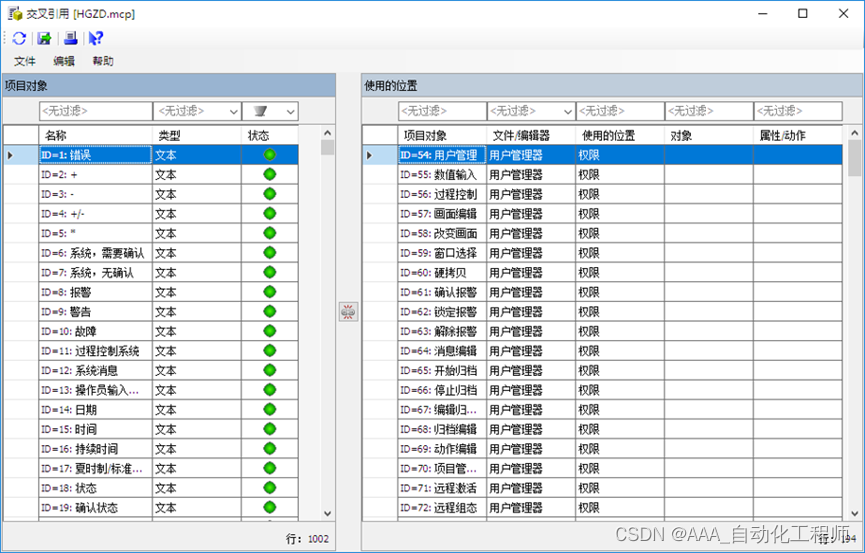Click 用户管理器 cell in ID=62 row
Image resolution: width=865 pixels, height=553 pixels.
(531, 312)
